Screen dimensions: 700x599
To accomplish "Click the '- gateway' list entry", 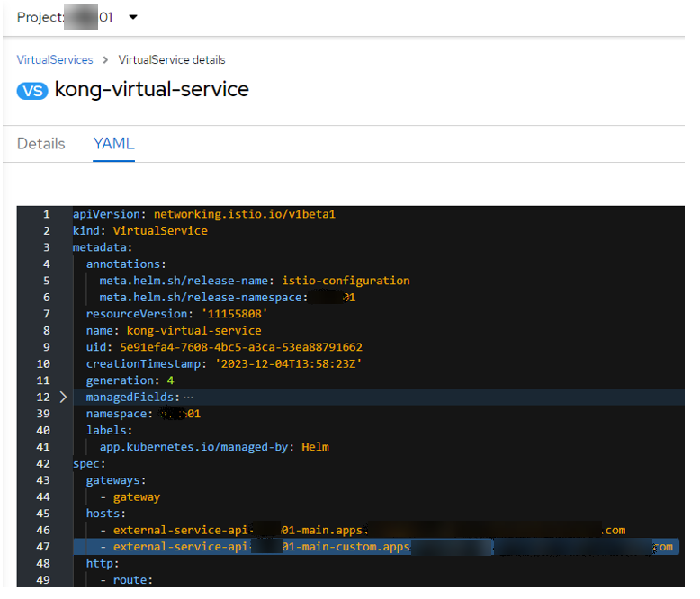I will [x=130, y=496].
